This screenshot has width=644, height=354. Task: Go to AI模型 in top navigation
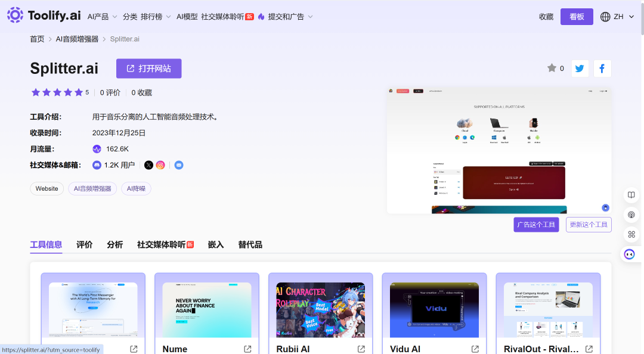click(x=187, y=17)
